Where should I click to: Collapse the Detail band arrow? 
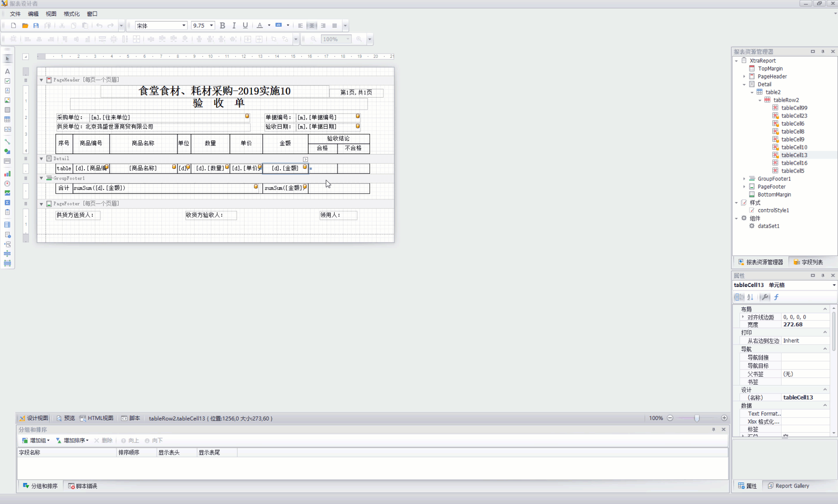coord(42,159)
